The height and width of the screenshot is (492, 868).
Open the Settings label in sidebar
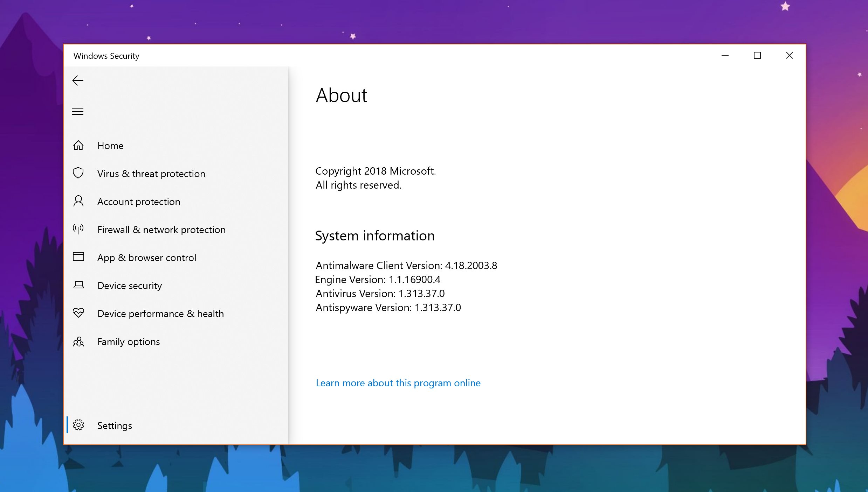point(115,426)
